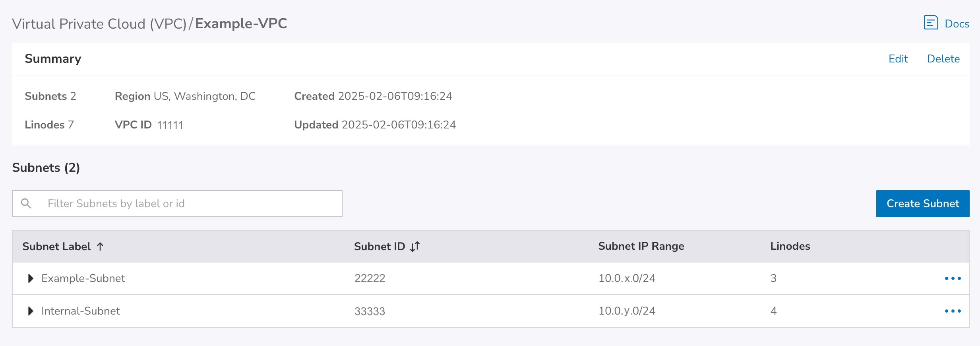Sort by the Subnet Label column header
980x346 pixels.
click(56, 247)
